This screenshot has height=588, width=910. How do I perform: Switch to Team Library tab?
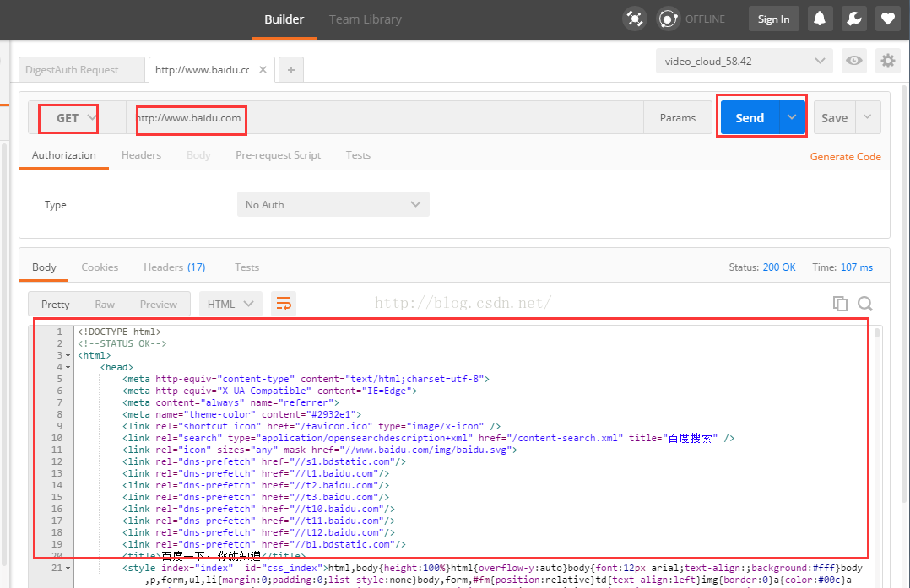click(x=365, y=19)
